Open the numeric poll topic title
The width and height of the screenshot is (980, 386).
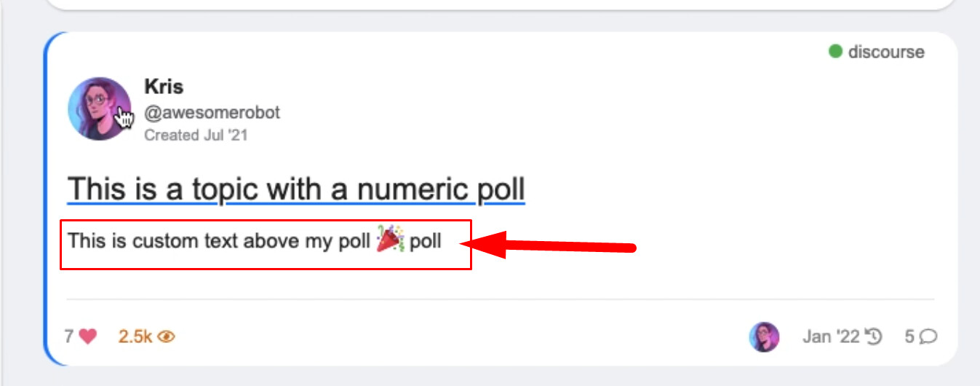(x=296, y=189)
